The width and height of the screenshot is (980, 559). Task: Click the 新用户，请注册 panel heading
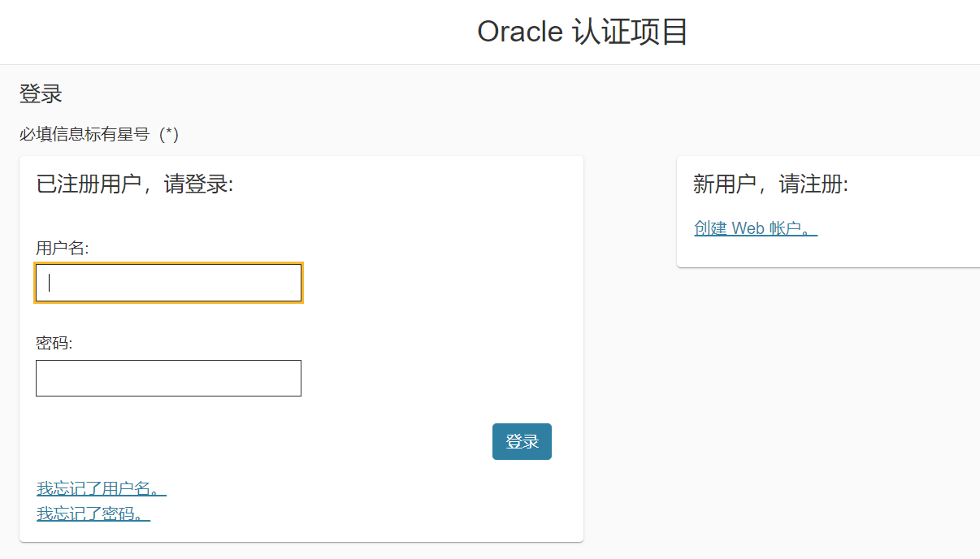768,184
